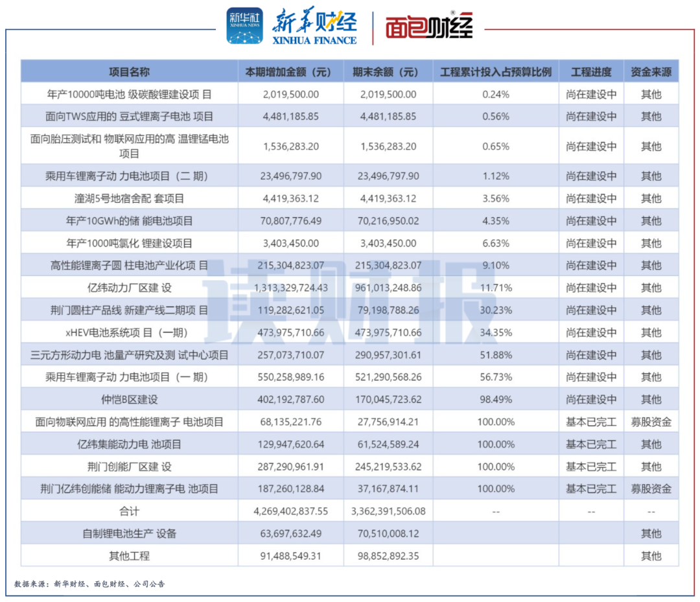Select the 期末余额（元） column header
This screenshot has height=602, width=700.
388,72
